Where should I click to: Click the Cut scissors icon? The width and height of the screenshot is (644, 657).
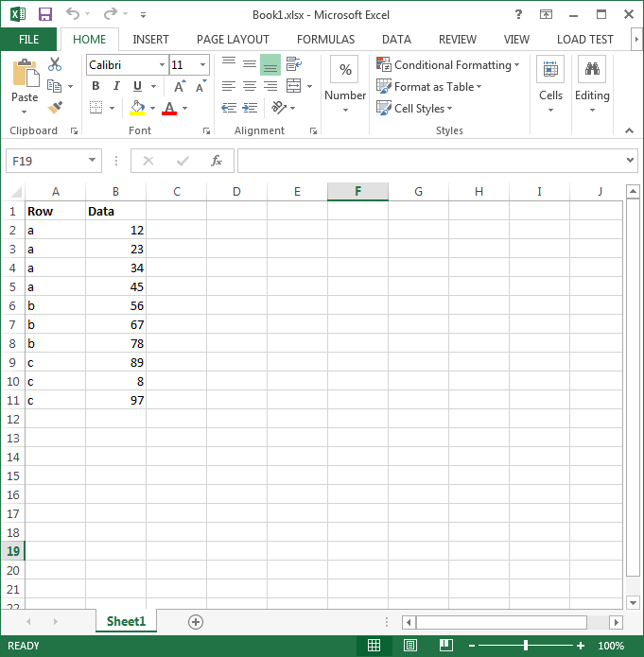[x=55, y=64]
